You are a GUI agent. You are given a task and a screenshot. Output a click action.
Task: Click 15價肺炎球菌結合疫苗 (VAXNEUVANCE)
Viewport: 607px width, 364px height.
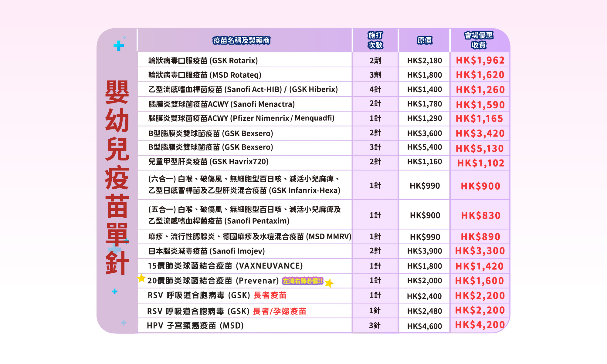tap(225, 266)
